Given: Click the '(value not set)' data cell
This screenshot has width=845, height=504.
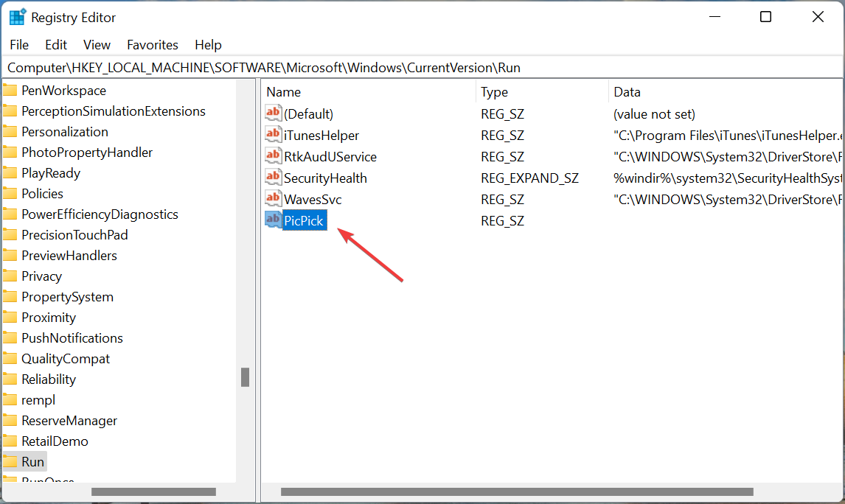Looking at the screenshot, I should [x=654, y=114].
